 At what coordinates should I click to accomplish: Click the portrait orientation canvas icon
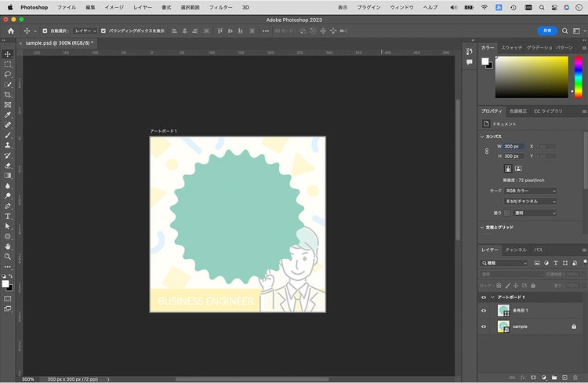(x=508, y=169)
